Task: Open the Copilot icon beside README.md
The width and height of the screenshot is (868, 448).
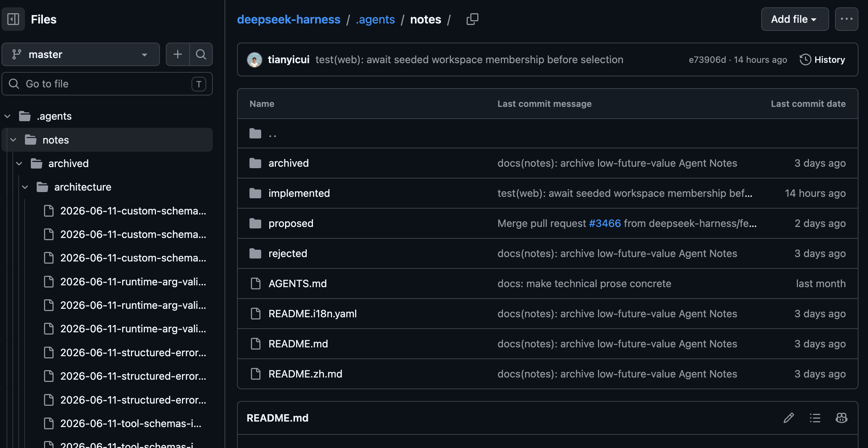Action: (x=842, y=418)
